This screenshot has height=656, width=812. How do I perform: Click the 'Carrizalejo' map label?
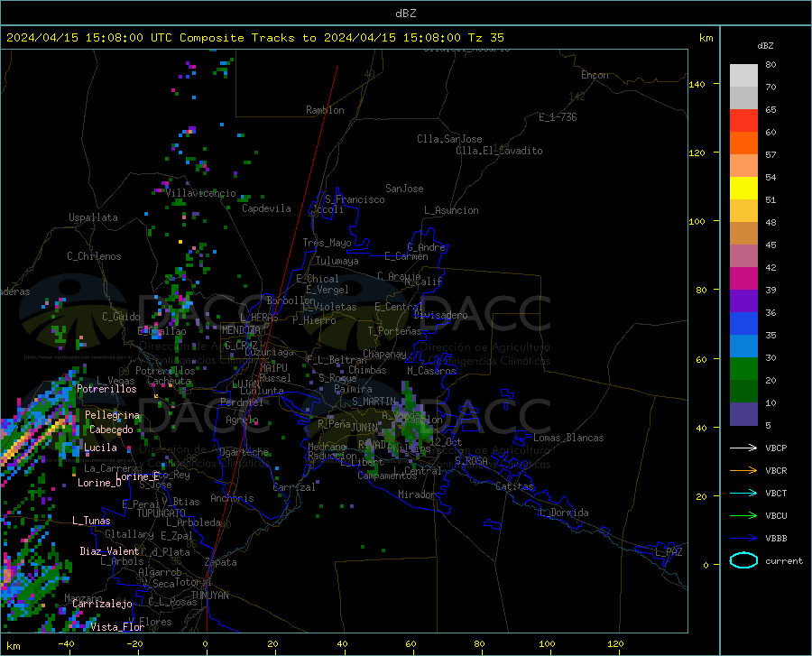point(102,604)
